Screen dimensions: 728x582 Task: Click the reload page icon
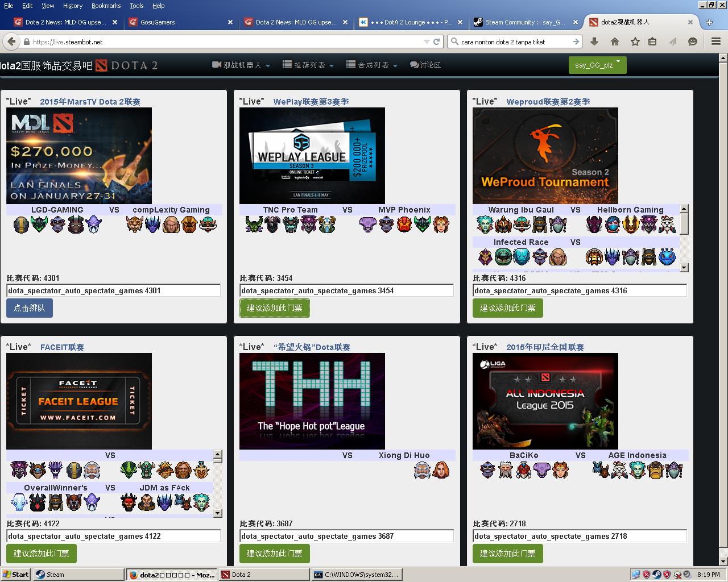(x=437, y=41)
